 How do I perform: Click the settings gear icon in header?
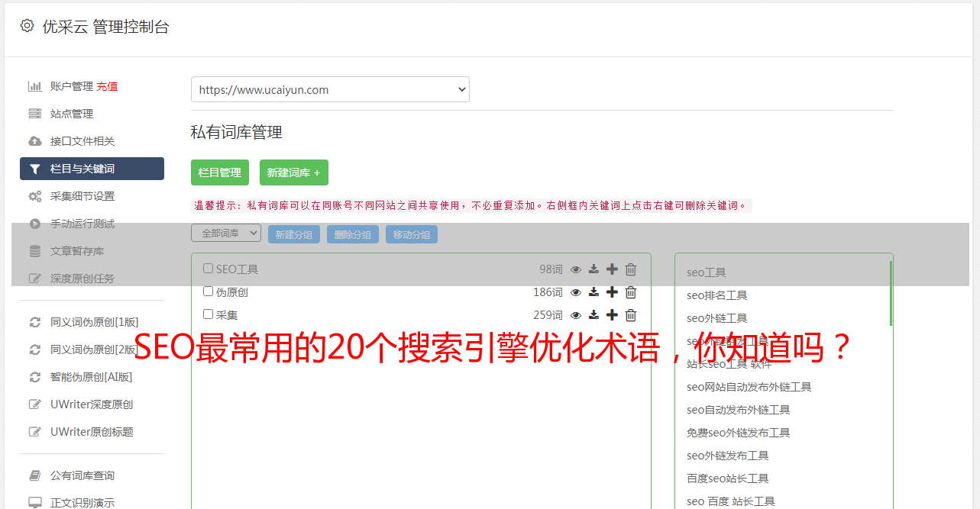(x=27, y=25)
